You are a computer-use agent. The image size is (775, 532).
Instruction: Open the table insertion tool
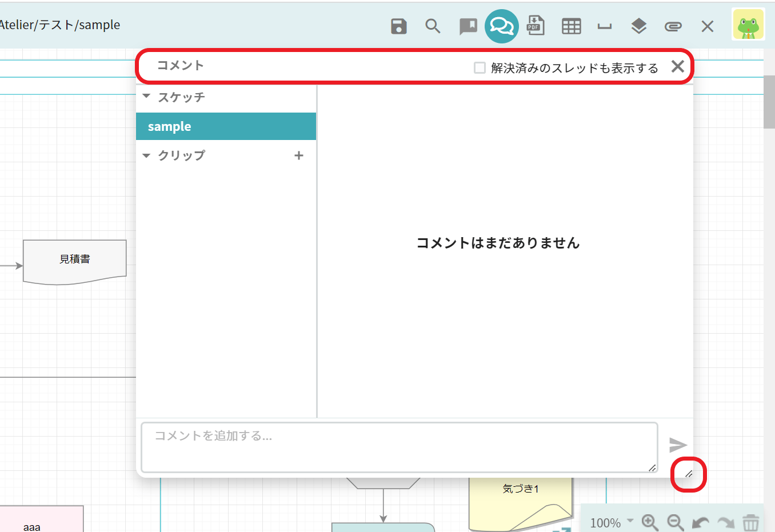pyautogui.click(x=571, y=26)
